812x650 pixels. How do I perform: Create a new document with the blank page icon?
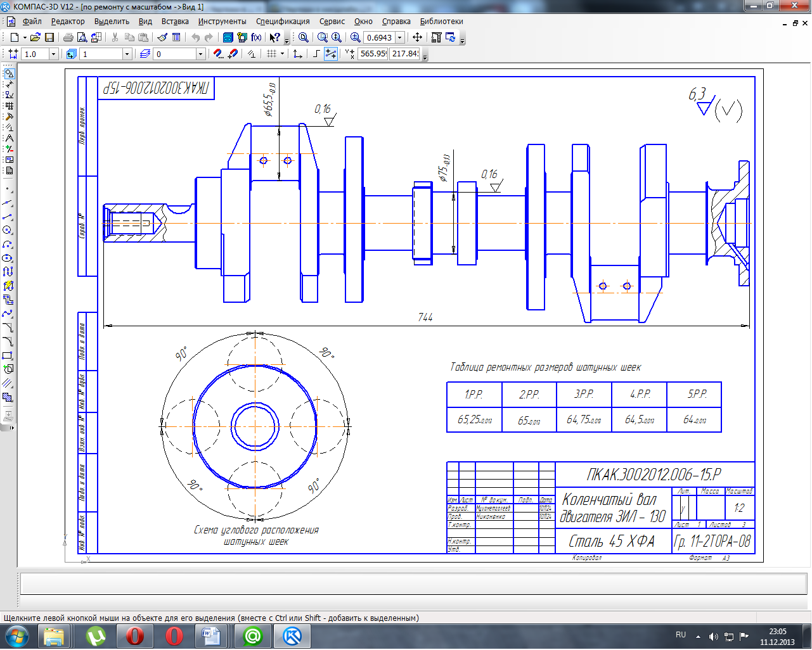(x=15, y=37)
